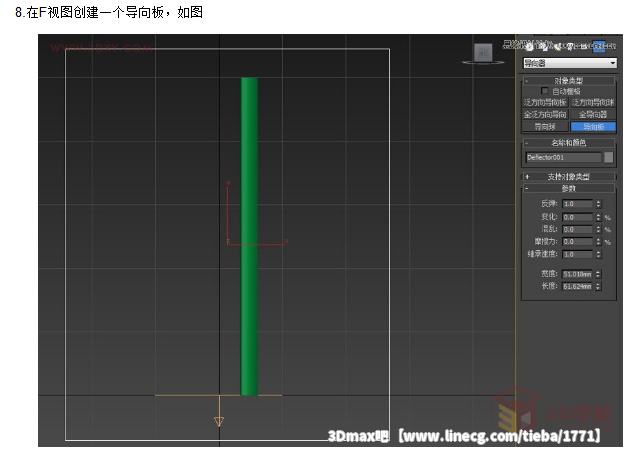The width and height of the screenshot is (640, 455).
Task: Click the 宽度 value field
Action: click(x=578, y=274)
